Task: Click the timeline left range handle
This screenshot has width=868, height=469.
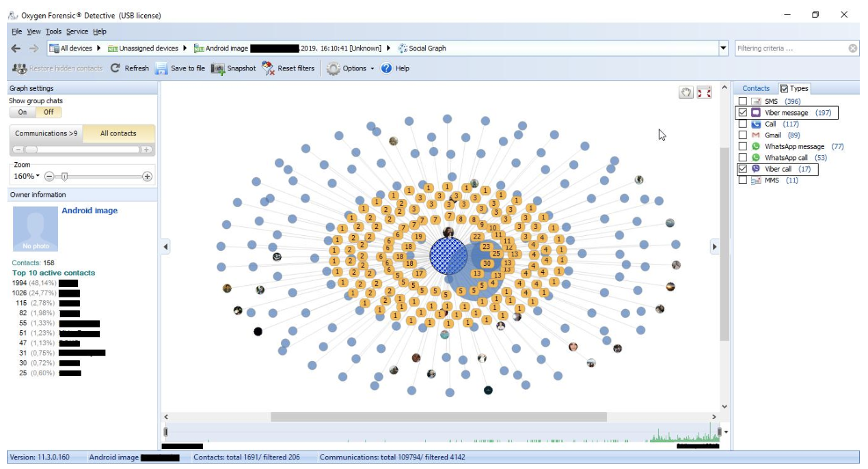Action: (165, 432)
